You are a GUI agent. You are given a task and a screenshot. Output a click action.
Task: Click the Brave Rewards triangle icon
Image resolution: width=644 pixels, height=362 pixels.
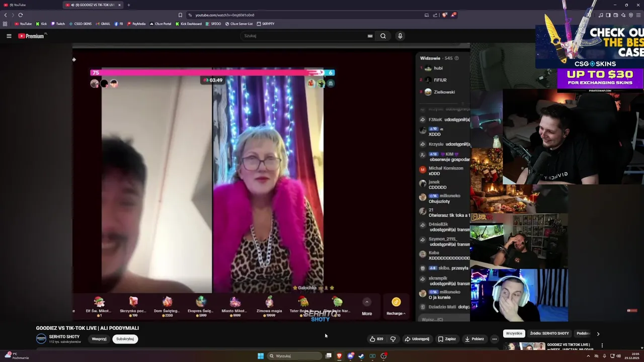453,15
